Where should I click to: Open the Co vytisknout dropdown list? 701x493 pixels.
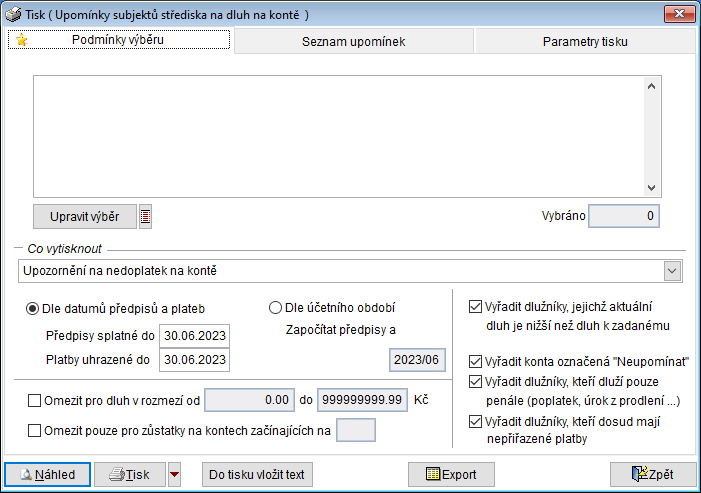click(x=674, y=270)
